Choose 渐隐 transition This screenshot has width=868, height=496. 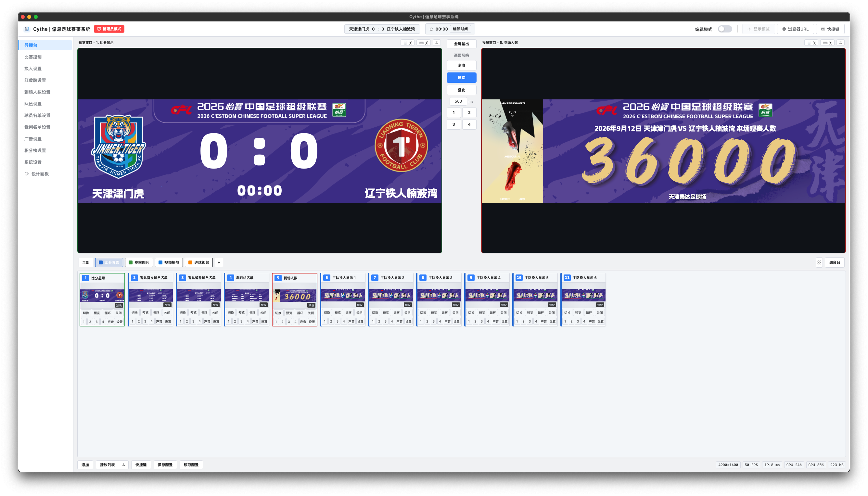(461, 65)
